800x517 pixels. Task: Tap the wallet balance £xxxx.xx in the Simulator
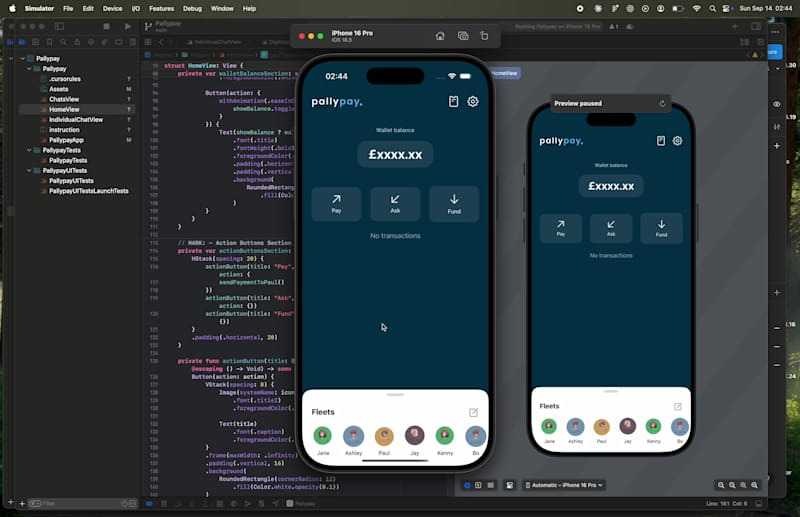395,155
